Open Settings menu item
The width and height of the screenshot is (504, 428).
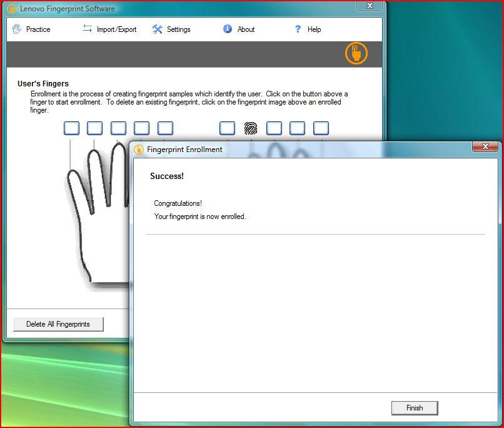click(x=171, y=29)
